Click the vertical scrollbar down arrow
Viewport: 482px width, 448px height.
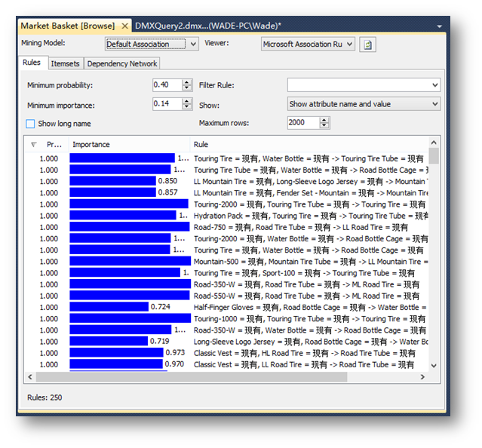tap(434, 366)
